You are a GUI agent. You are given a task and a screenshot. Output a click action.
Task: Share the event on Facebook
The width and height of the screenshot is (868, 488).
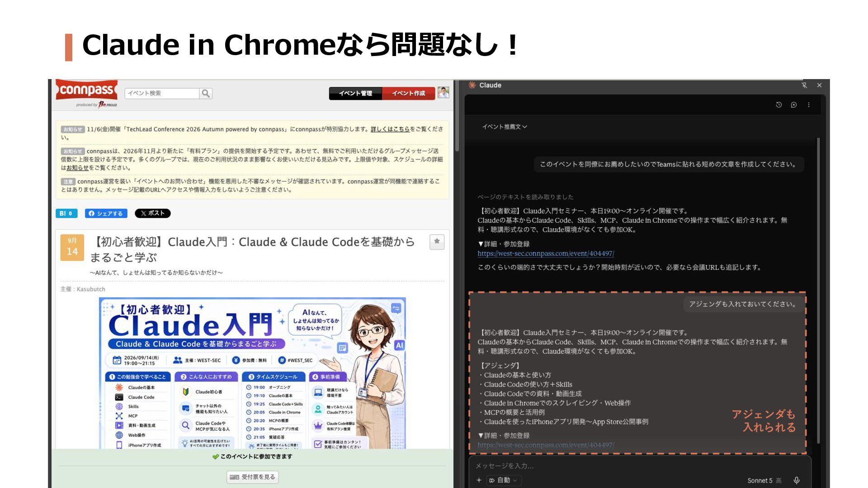[106, 213]
